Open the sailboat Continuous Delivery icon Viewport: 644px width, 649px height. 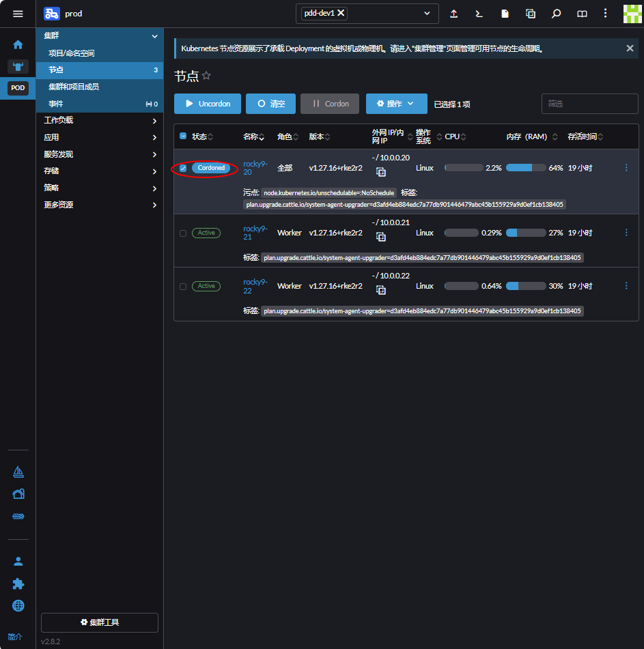pos(18,472)
